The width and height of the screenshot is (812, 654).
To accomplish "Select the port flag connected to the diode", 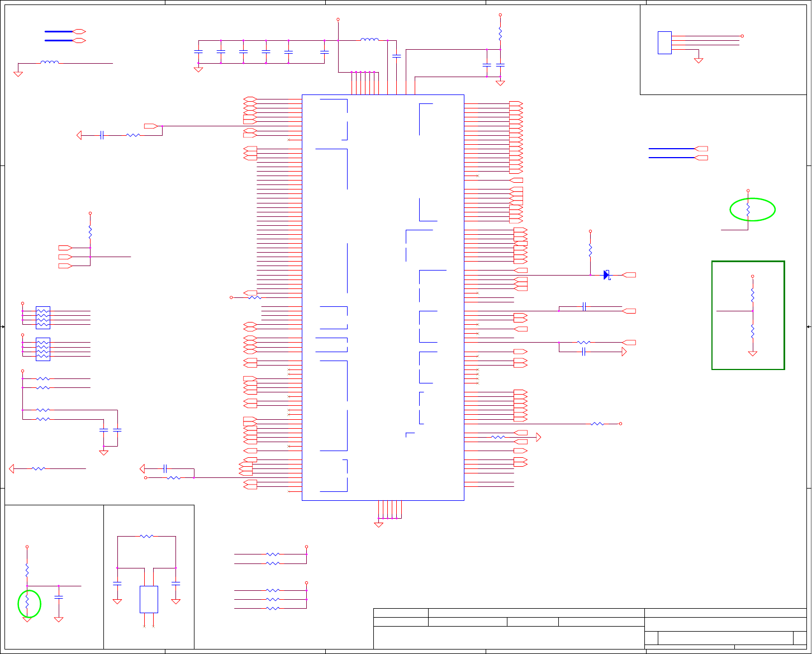I will [629, 275].
